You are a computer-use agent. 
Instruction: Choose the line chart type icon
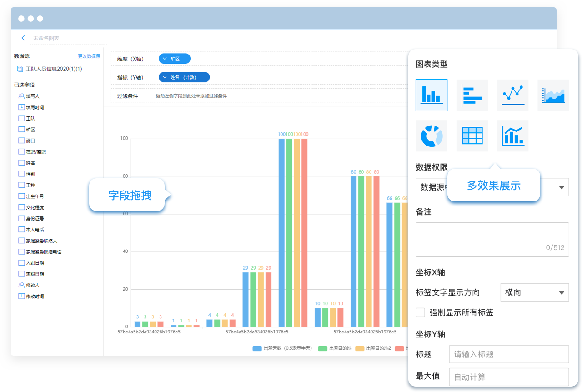(512, 95)
